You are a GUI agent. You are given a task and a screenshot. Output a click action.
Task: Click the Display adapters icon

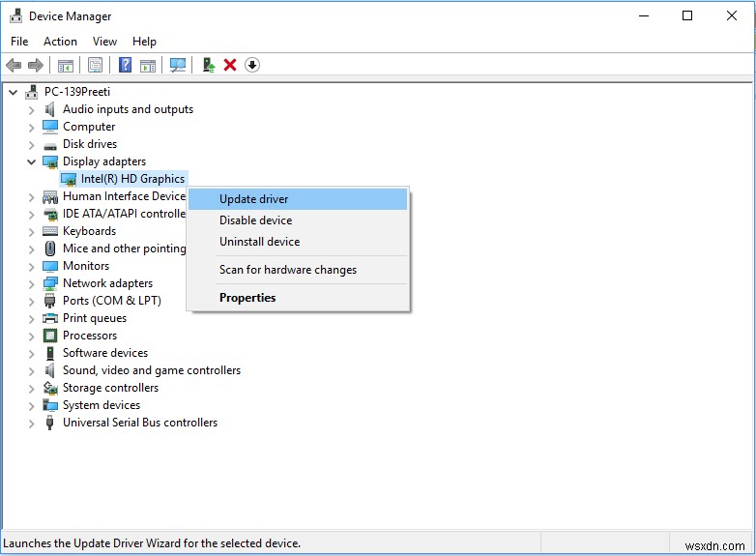point(50,161)
